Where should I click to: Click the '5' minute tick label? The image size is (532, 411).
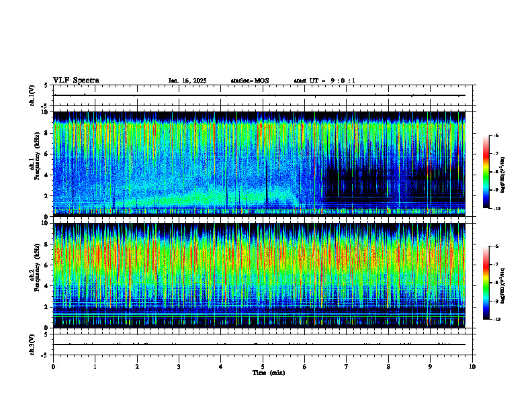[263, 367]
